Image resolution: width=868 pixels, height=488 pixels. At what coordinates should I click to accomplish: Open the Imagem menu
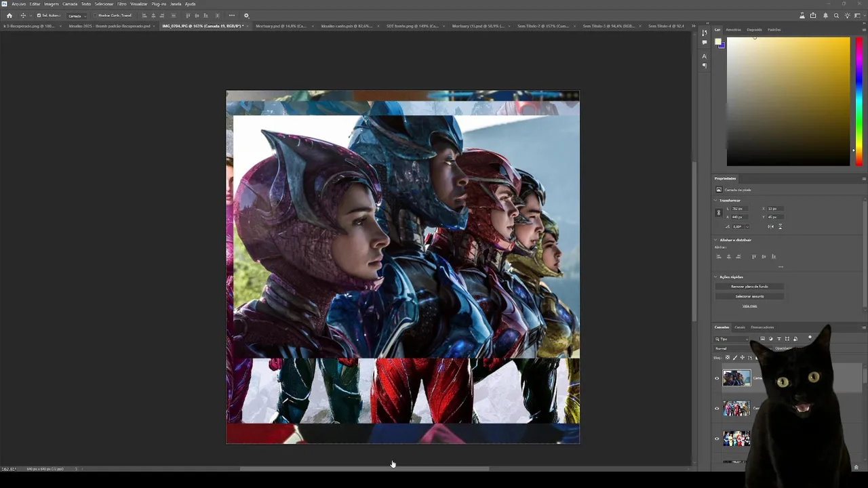52,4
